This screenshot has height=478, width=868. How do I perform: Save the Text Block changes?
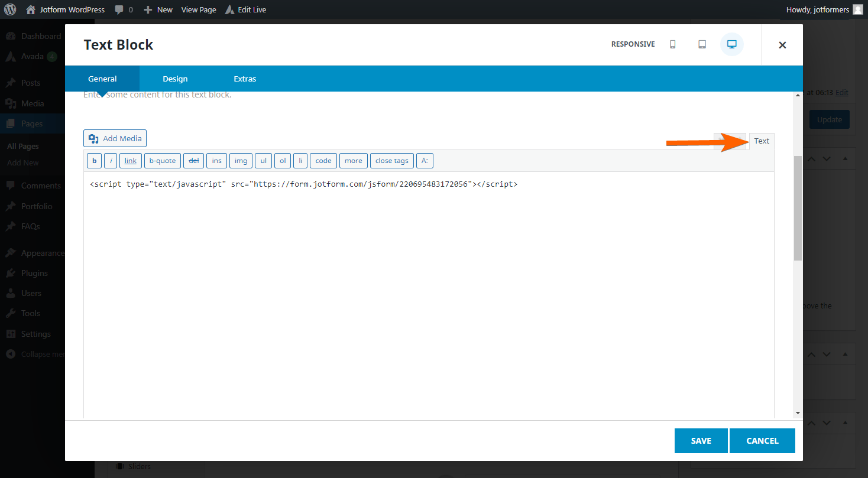point(701,441)
